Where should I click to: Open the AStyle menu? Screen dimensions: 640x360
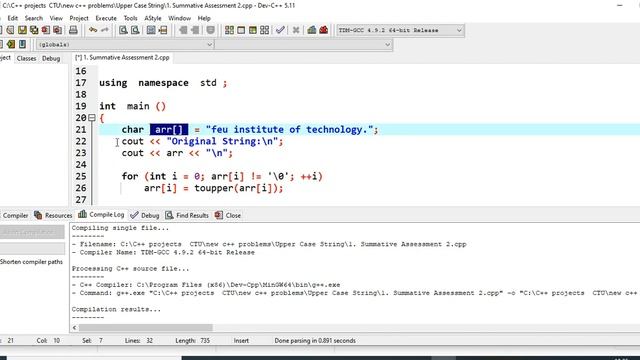(153, 18)
